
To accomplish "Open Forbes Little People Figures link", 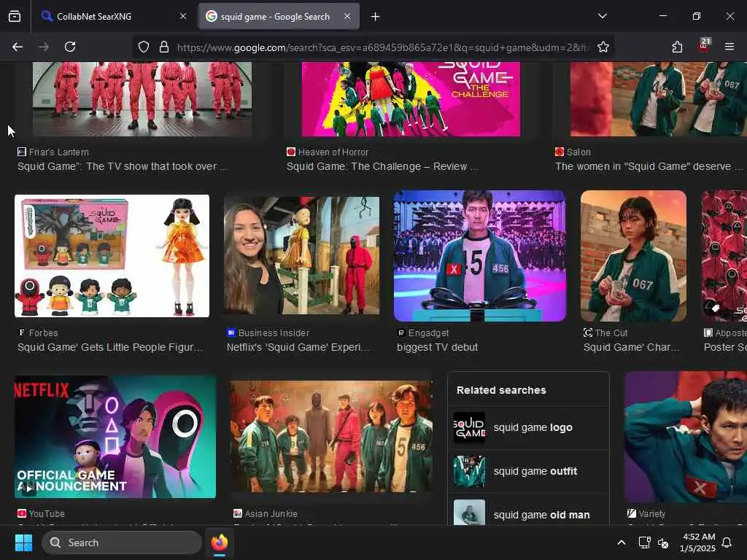I will coord(110,347).
